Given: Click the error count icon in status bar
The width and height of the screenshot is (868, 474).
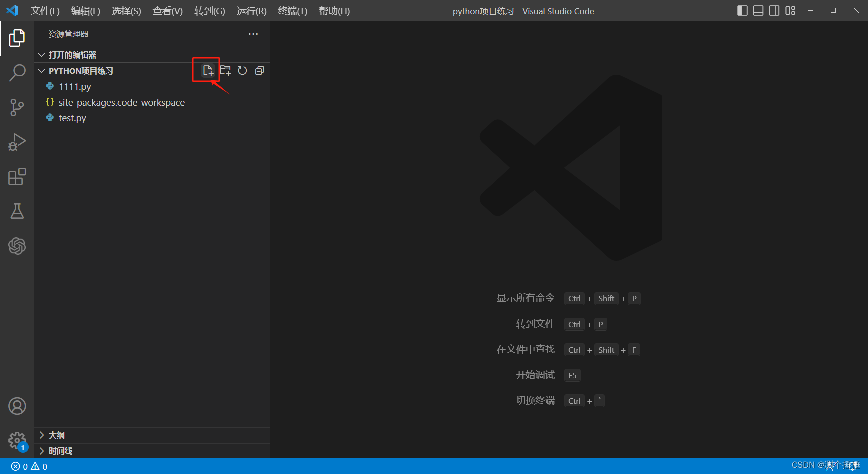Looking at the screenshot, I should [15, 466].
